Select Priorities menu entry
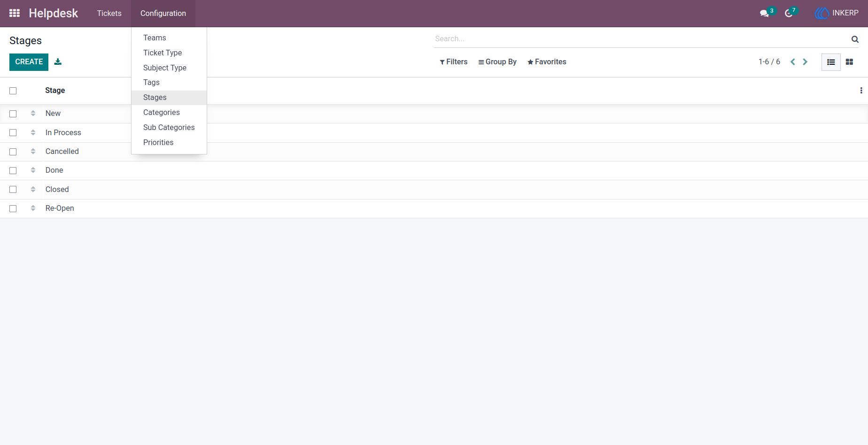The width and height of the screenshot is (868, 445). 169,142
